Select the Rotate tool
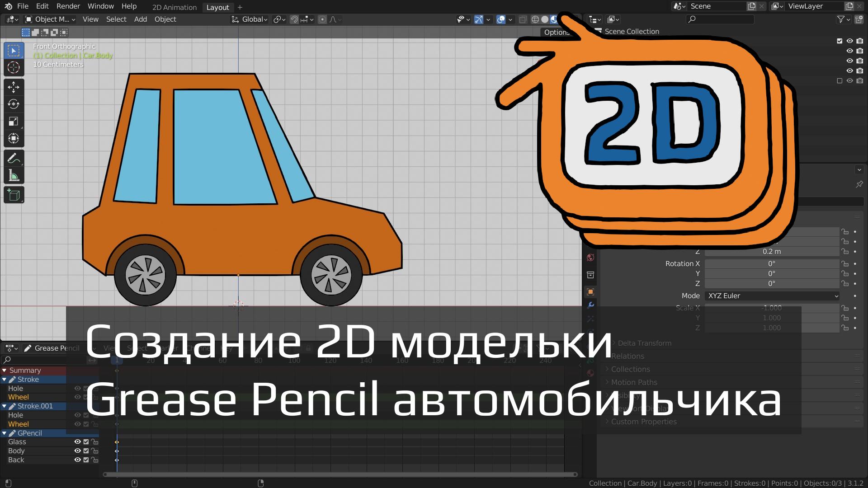868x488 pixels. coord(14,104)
